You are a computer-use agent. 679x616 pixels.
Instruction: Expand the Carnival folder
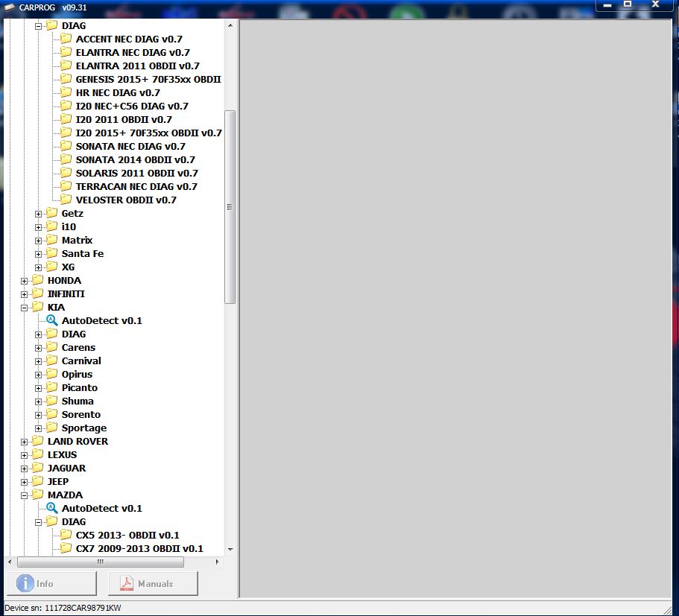pyautogui.click(x=39, y=361)
